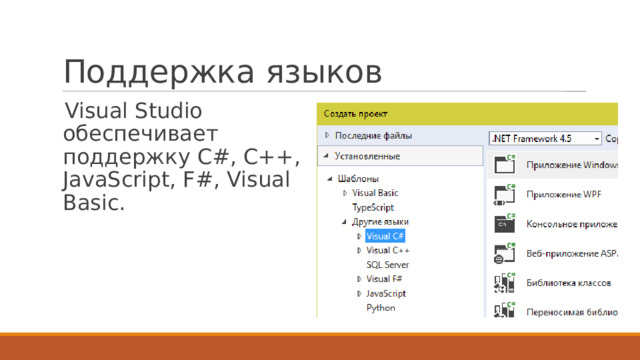Screen dimensions: 640x360
Task: Click the Создать проект dialog title
Action: pos(356,114)
